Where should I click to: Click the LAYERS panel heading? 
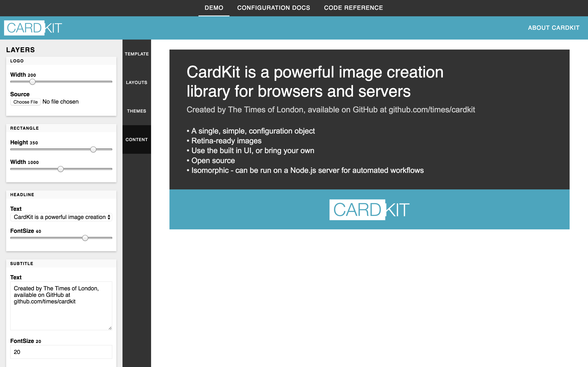pyautogui.click(x=20, y=50)
